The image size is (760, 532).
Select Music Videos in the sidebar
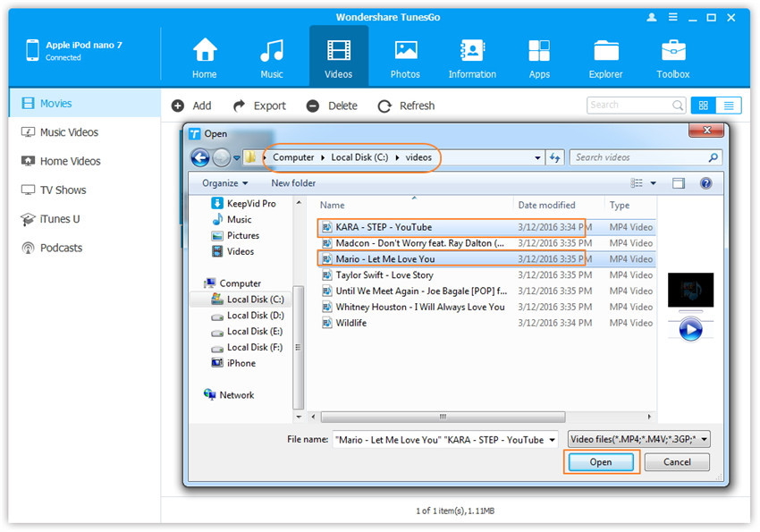[x=69, y=132]
